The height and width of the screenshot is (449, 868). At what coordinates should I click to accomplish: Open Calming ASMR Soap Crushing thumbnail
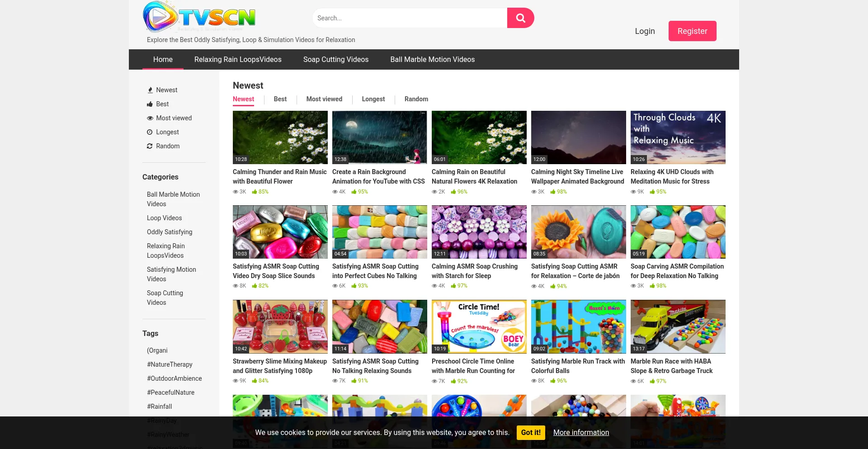(x=479, y=232)
